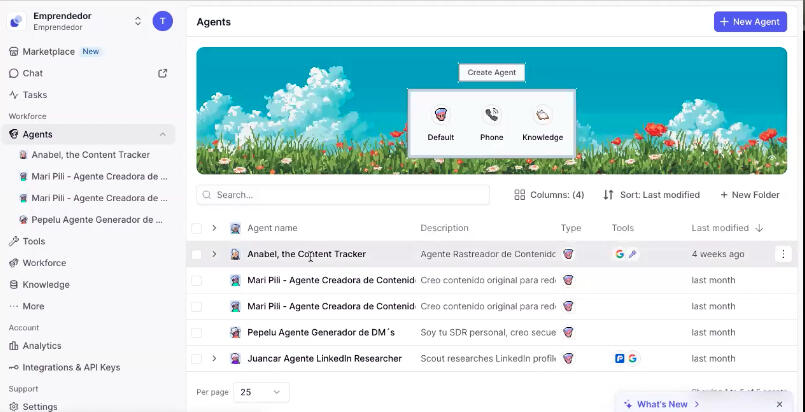Choose the Phone agent icon
805x412 pixels.
click(x=491, y=115)
